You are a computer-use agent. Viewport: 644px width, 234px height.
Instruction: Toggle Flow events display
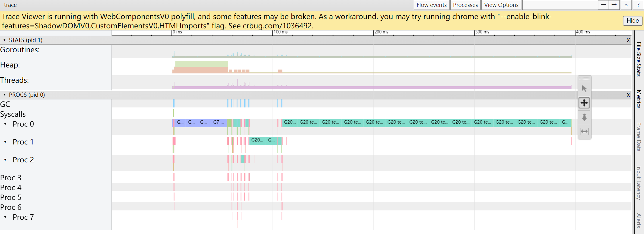click(431, 5)
